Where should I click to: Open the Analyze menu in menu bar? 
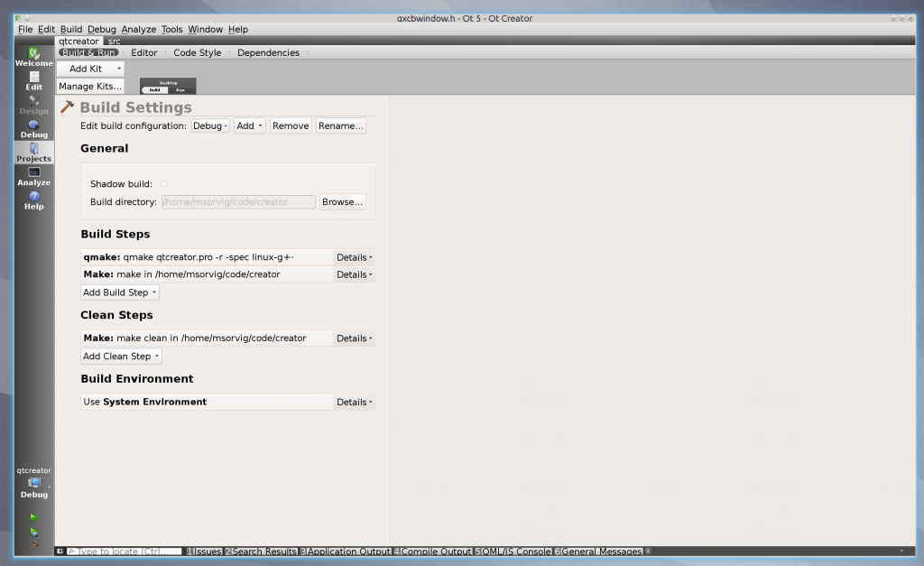point(138,30)
